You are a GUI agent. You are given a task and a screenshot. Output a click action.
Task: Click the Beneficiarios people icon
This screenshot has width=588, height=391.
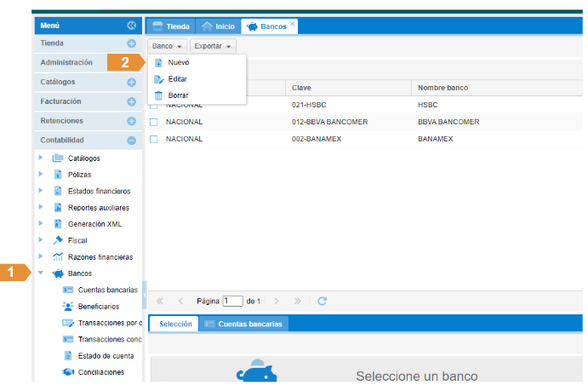click(68, 306)
